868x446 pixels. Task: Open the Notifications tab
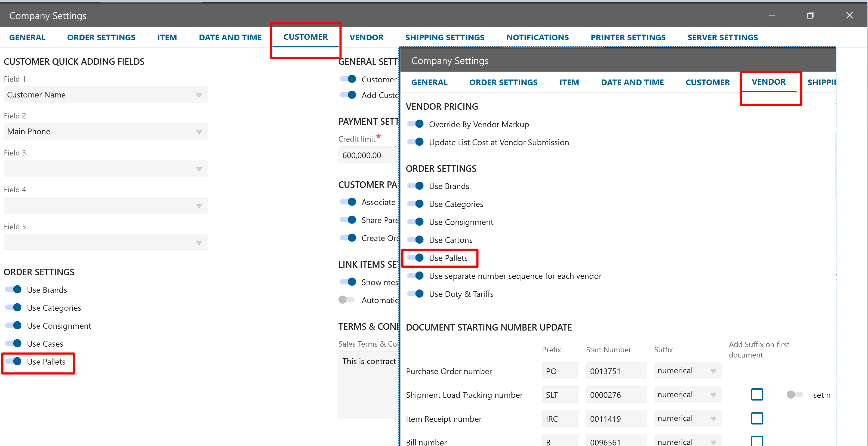(x=537, y=37)
